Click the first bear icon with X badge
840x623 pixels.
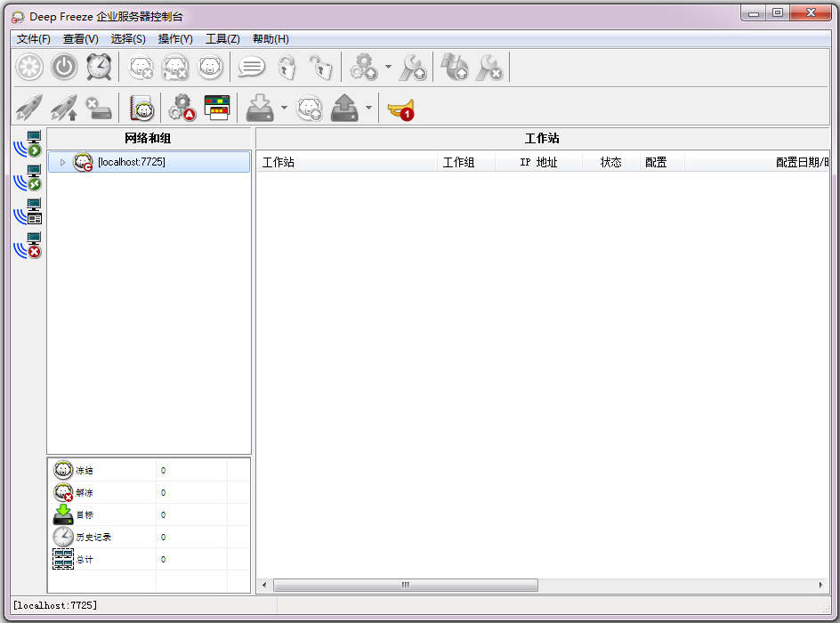coord(141,68)
